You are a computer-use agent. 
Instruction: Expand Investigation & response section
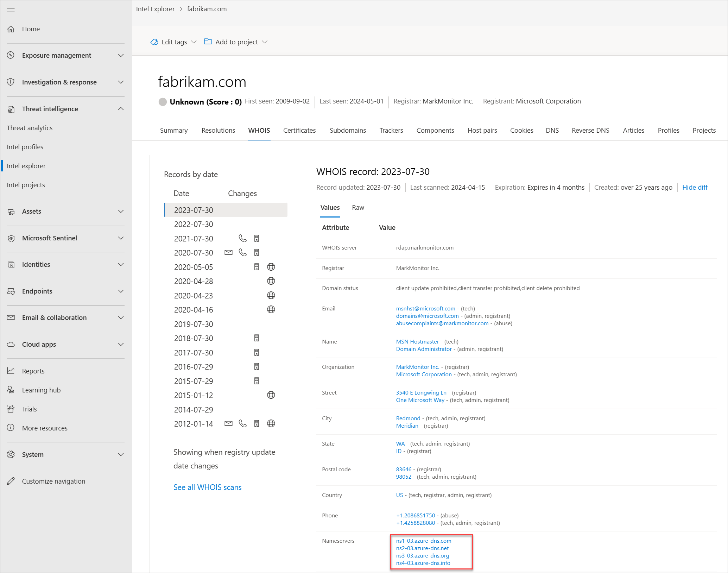pyautogui.click(x=121, y=82)
